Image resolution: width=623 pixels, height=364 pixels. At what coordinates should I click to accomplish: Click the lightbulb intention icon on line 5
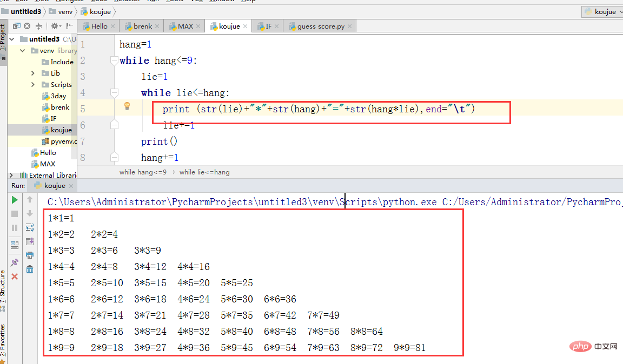tap(127, 106)
